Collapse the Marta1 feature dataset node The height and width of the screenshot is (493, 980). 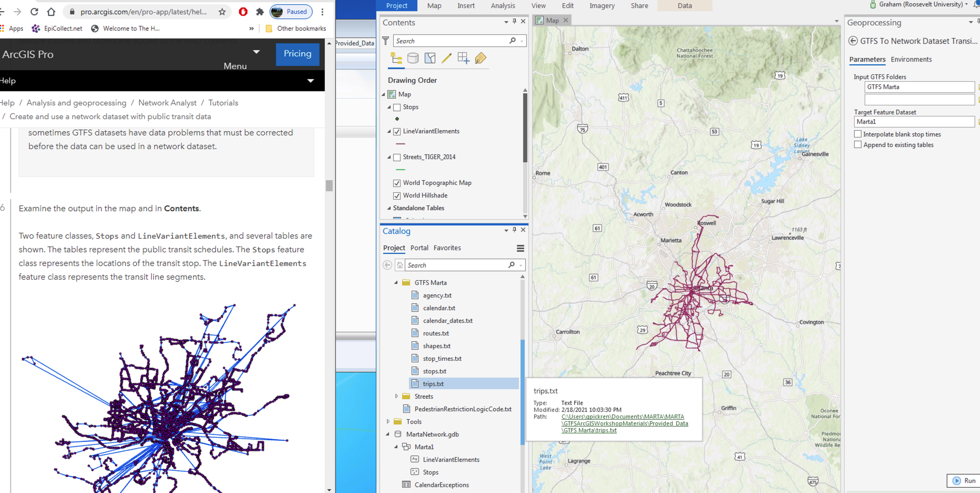click(396, 447)
